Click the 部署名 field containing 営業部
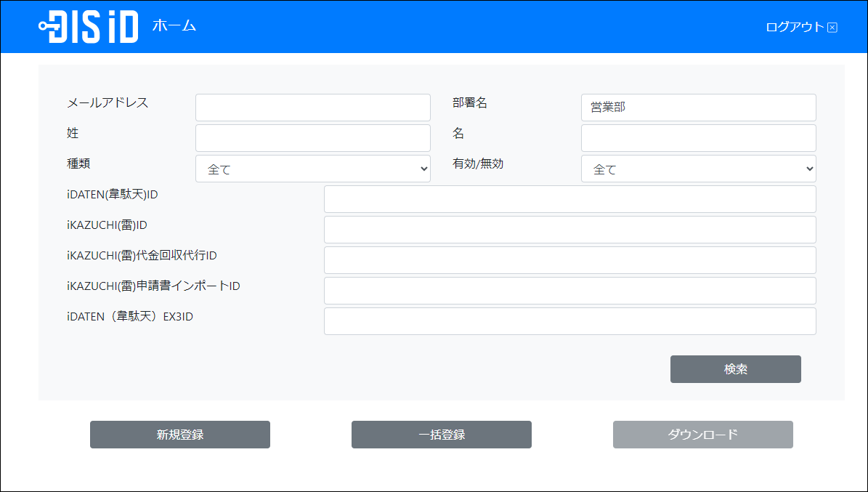 699,108
